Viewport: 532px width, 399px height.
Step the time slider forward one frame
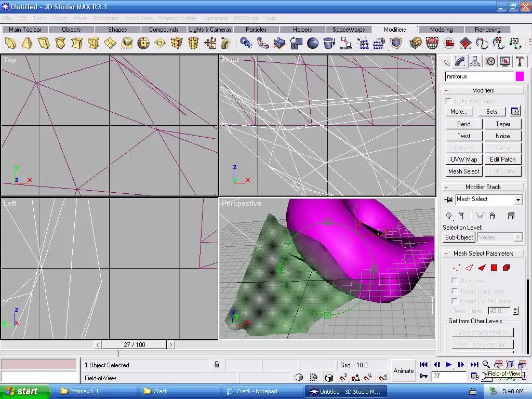click(170, 345)
